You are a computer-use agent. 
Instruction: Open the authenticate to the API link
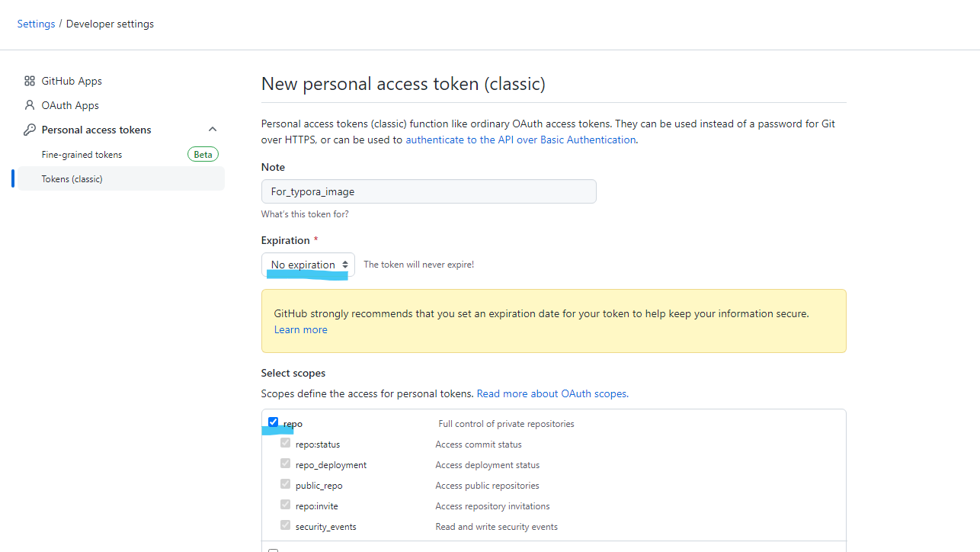(520, 140)
